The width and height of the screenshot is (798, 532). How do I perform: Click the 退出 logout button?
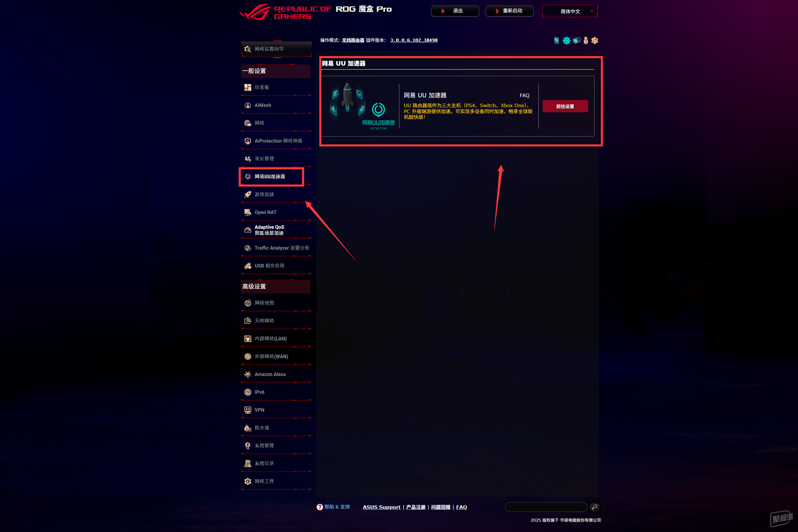click(455, 11)
